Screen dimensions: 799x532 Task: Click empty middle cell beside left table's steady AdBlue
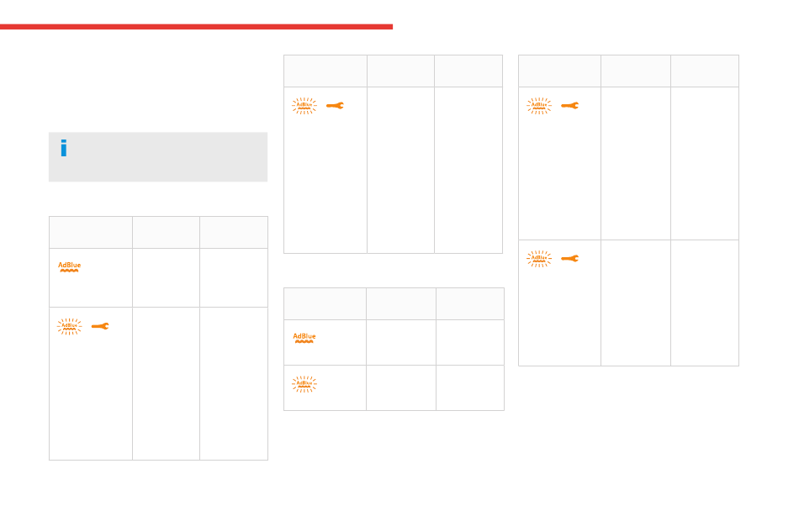[167, 278]
